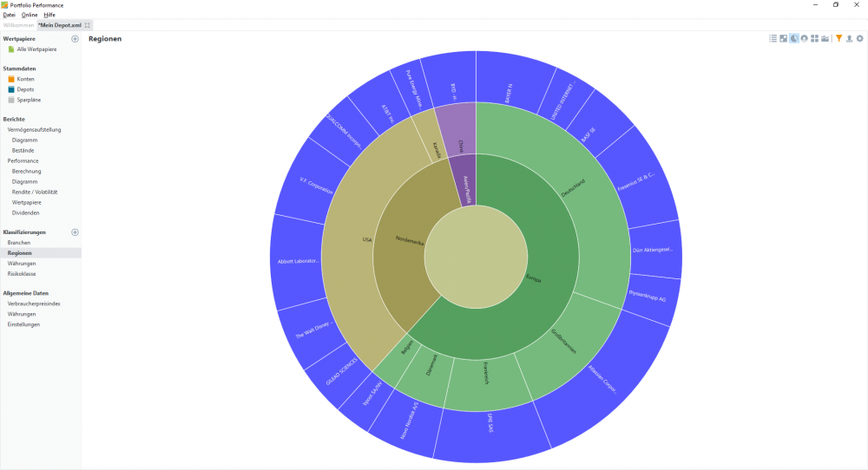Open Verbraucherpreisindex
This screenshot has height=470, width=868.
coord(34,304)
